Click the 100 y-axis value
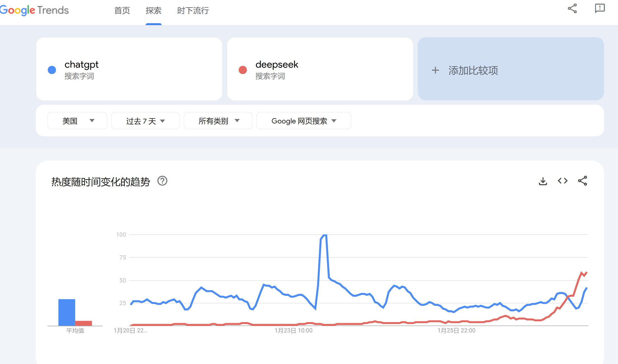The image size is (618, 364). point(121,235)
